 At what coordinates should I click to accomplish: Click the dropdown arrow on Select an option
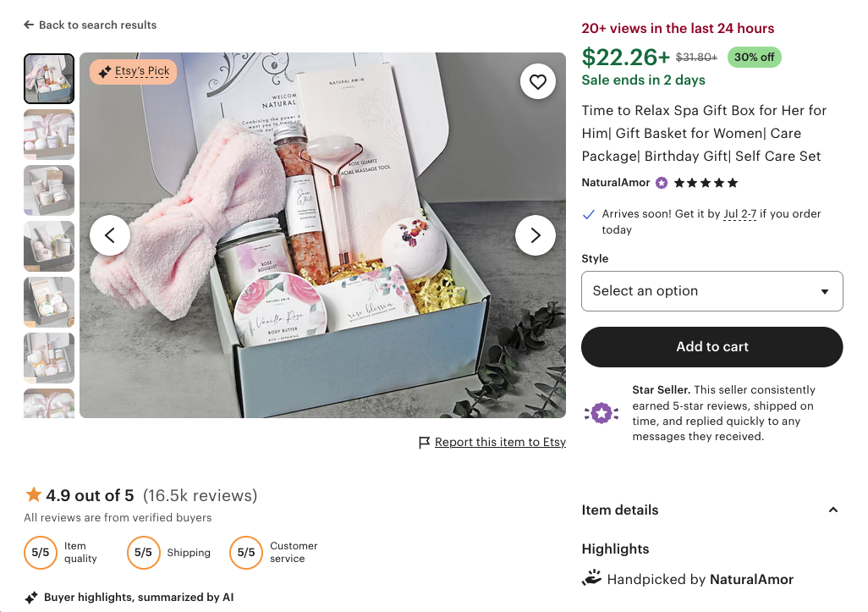click(823, 290)
